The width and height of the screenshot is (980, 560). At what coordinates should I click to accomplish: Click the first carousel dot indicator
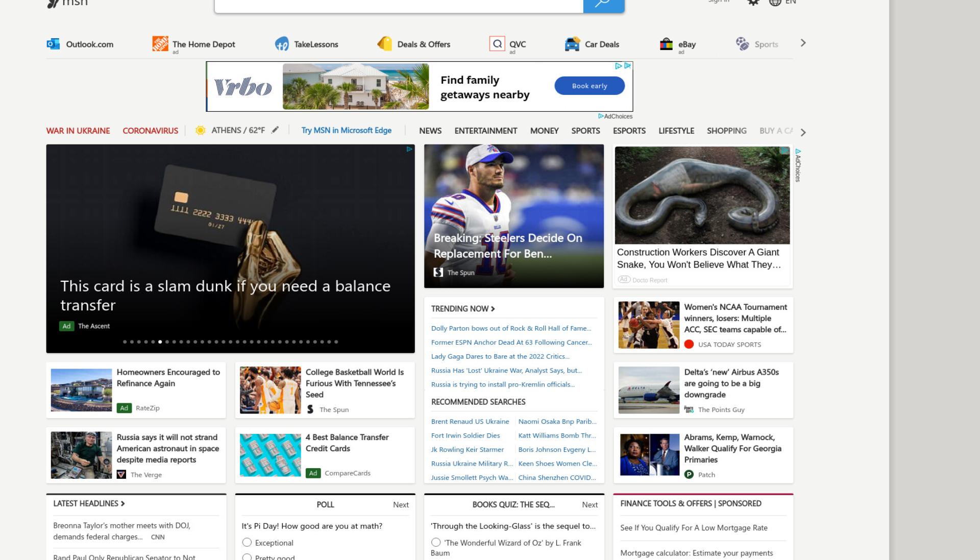click(x=125, y=342)
